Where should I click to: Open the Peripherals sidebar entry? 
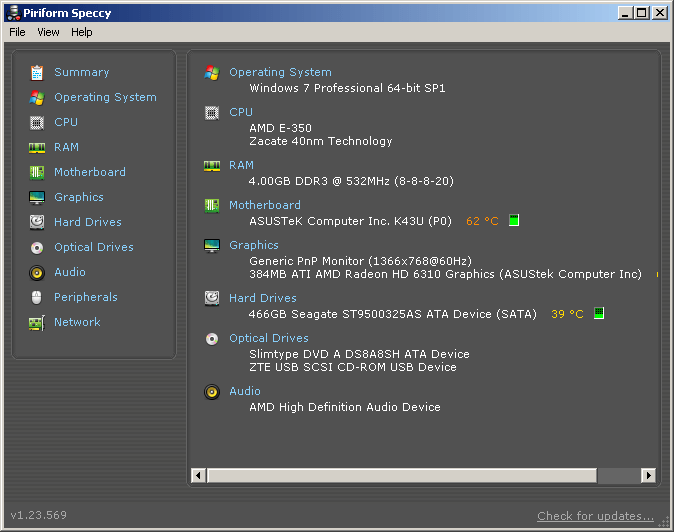pyautogui.click(x=86, y=297)
